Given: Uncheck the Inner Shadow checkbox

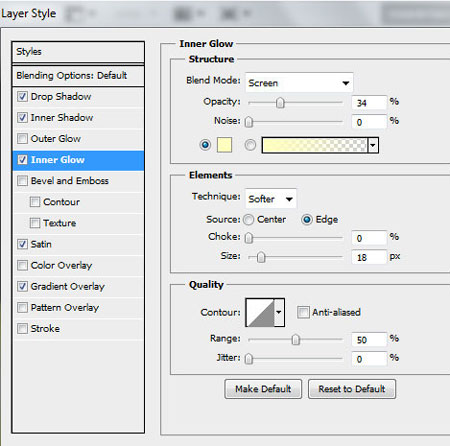Looking at the screenshot, I should click(22, 118).
